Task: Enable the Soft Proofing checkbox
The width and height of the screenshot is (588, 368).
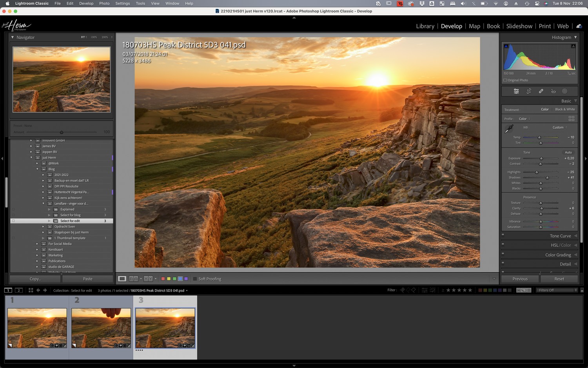Action: 195,279
